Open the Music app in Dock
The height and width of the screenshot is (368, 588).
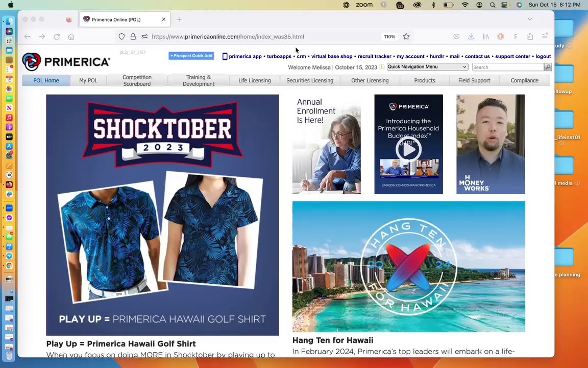(x=9, y=118)
